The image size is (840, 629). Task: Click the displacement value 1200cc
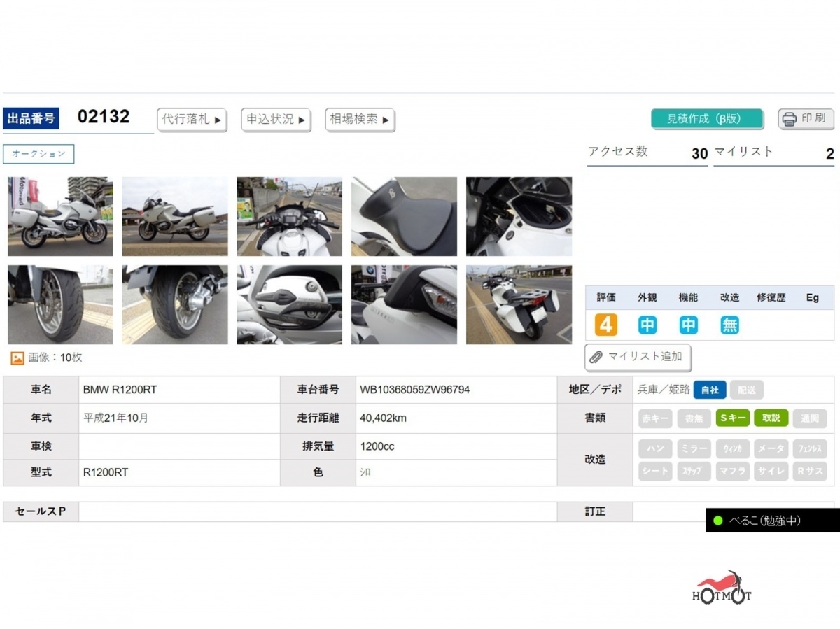377,446
